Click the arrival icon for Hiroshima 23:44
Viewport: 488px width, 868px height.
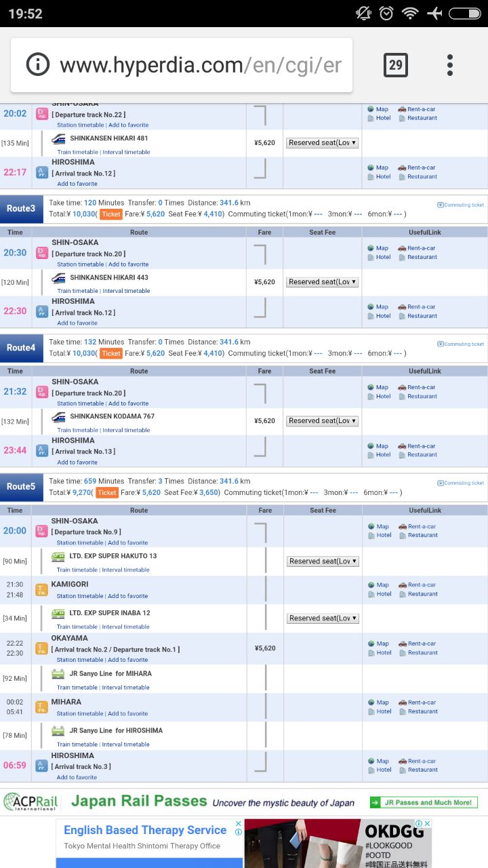click(42, 450)
